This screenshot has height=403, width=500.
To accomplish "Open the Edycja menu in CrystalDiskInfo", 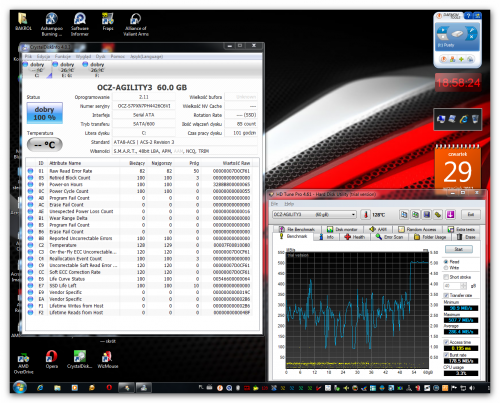I will pyautogui.click(x=43, y=56).
